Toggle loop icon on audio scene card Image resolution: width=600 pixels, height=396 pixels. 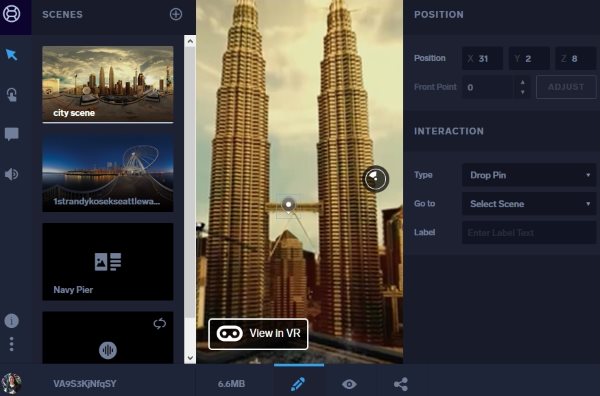(x=160, y=324)
